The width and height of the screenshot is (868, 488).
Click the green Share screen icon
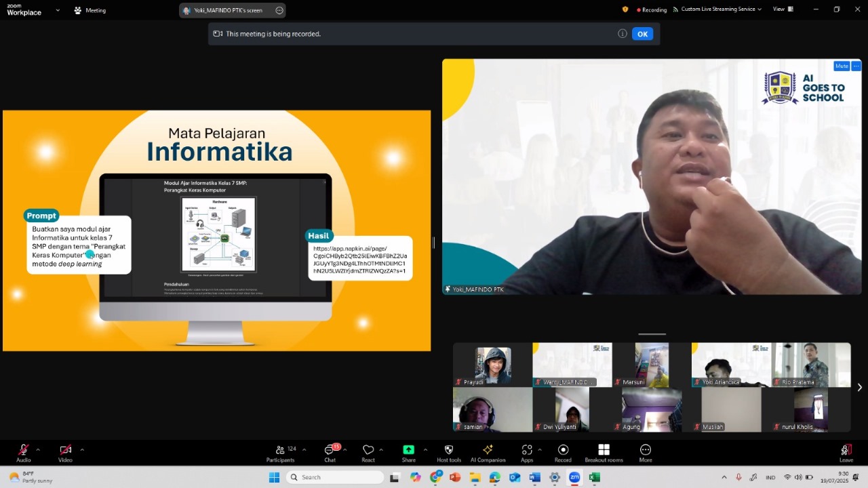[408, 451]
